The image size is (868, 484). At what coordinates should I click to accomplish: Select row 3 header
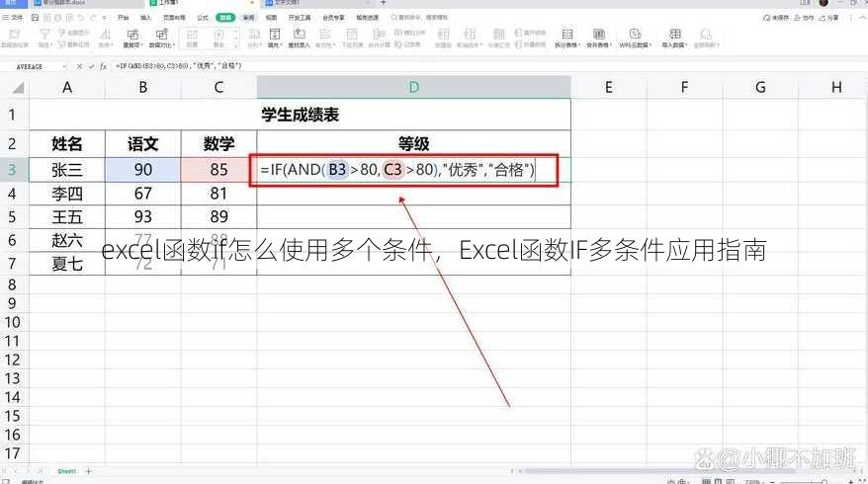coord(12,169)
